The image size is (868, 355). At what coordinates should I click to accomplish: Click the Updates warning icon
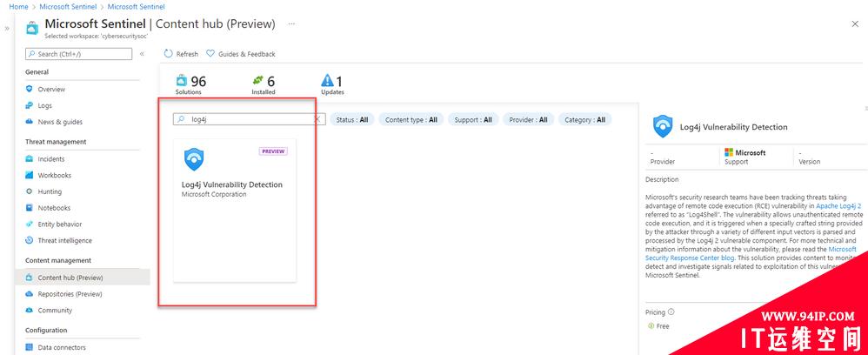point(328,81)
